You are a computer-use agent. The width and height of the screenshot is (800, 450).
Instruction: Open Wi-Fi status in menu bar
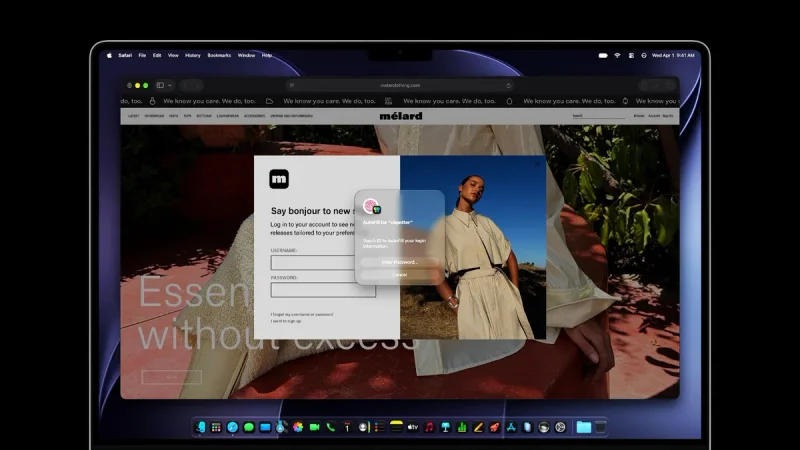click(617, 55)
